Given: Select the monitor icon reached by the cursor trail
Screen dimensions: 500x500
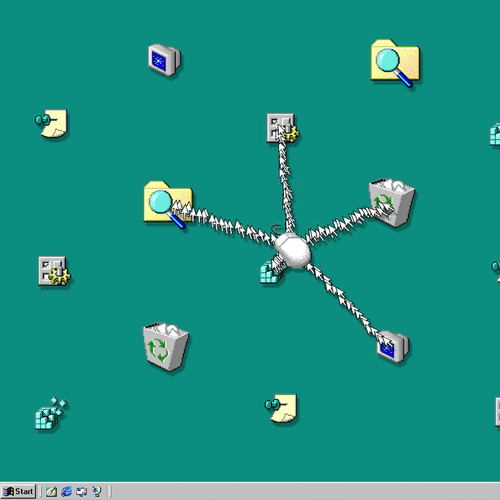Looking at the screenshot, I should click(x=393, y=348).
